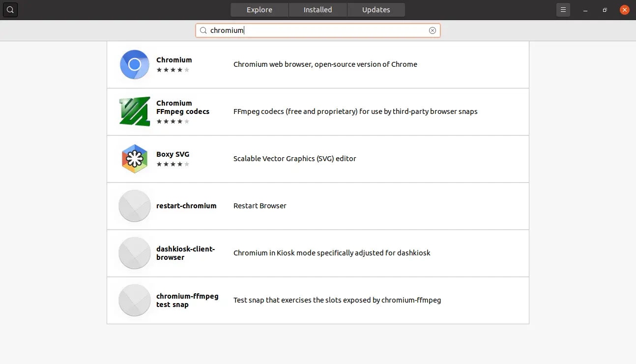Click description 'Scalable Vector Graphics (SVG) editor'
This screenshot has height=364, width=636.
[295, 159]
